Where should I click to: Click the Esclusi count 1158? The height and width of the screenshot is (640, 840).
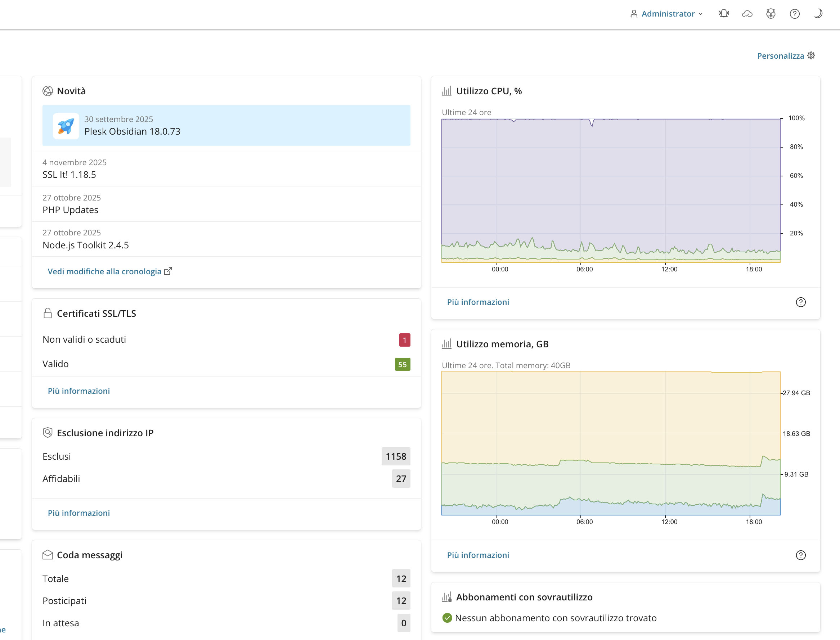(395, 456)
